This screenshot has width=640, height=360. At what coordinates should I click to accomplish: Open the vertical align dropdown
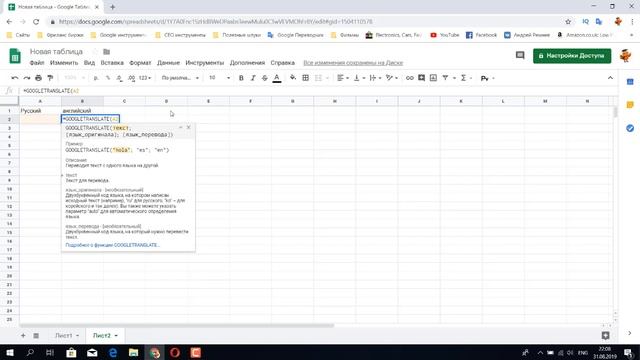(359, 78)
